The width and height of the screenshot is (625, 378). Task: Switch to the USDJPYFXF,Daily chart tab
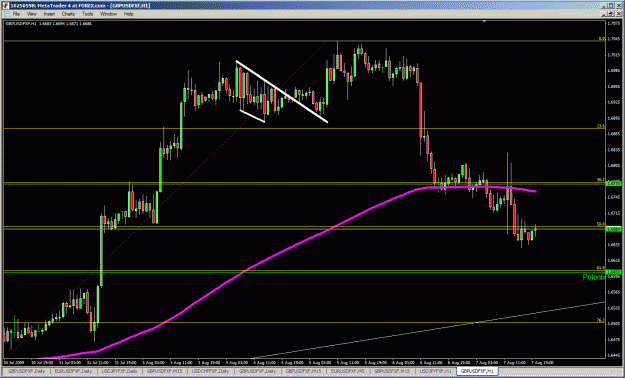119,371
